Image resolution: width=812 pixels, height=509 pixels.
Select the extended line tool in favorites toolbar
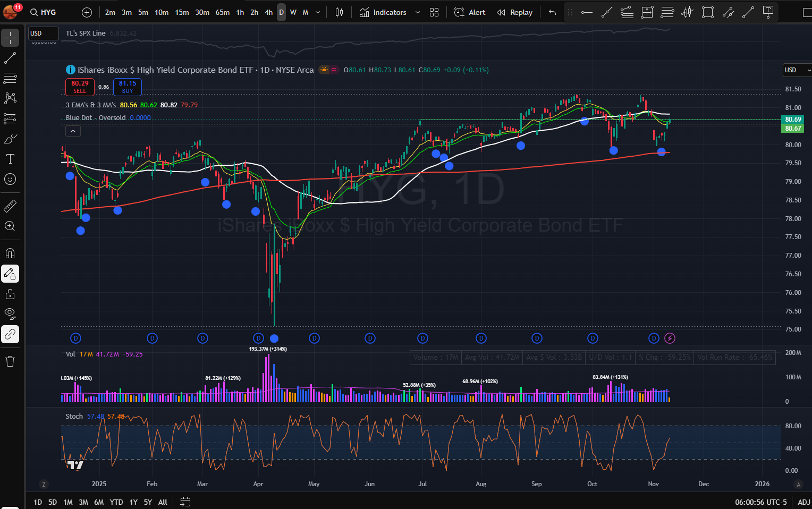coord(607,12)
